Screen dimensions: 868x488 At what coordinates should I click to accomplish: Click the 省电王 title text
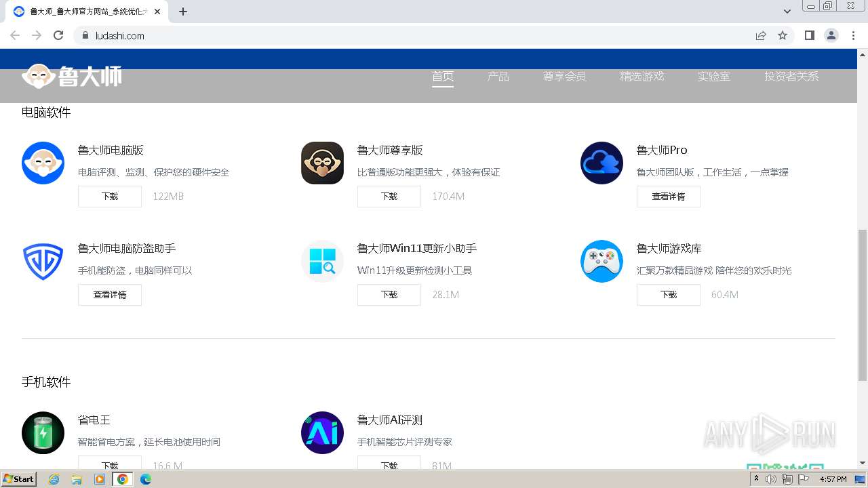(x=94, y=420)
